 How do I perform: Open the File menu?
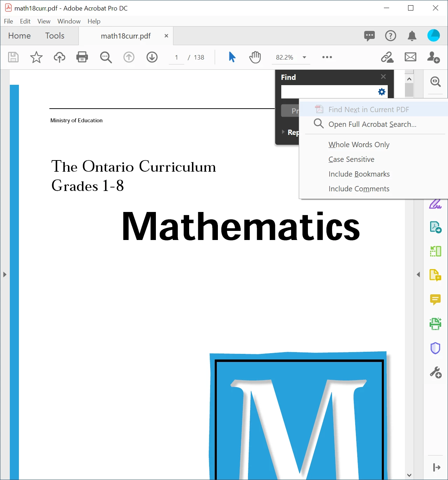coord(8,21)
